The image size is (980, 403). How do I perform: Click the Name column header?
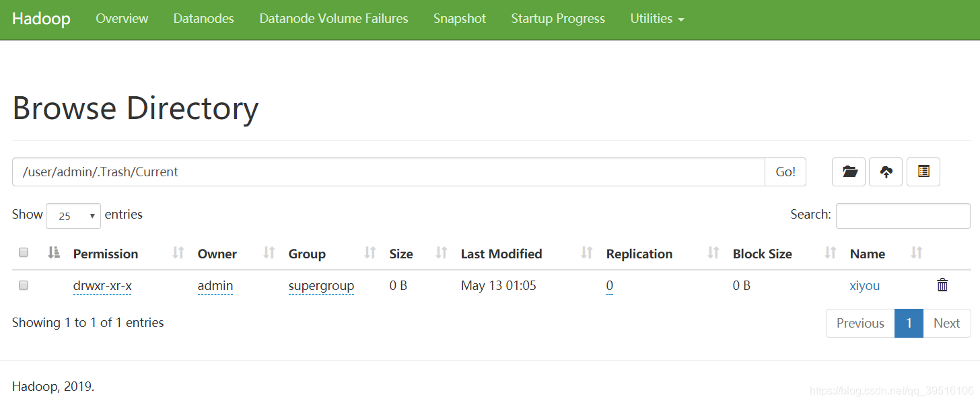click(x=868, y=254)
